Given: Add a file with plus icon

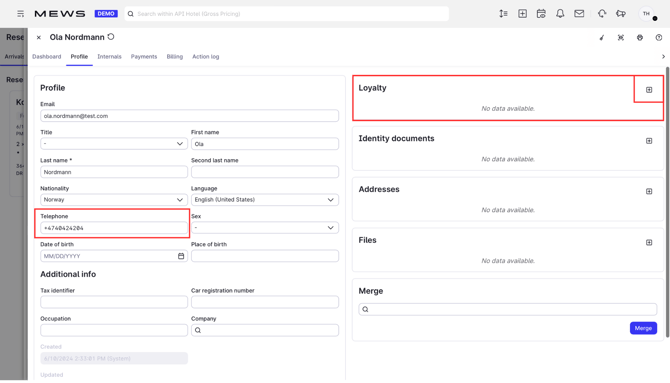Looking at the screenshot, I should click(649, 242).
